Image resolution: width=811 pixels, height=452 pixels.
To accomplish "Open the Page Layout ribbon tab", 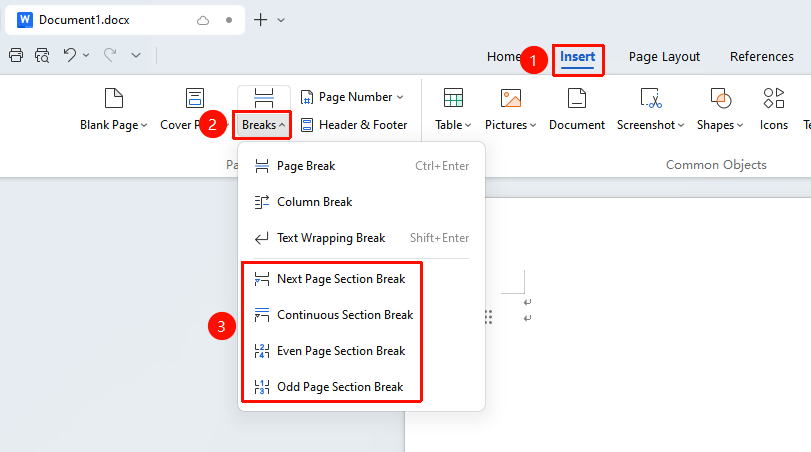I will 664,56.
